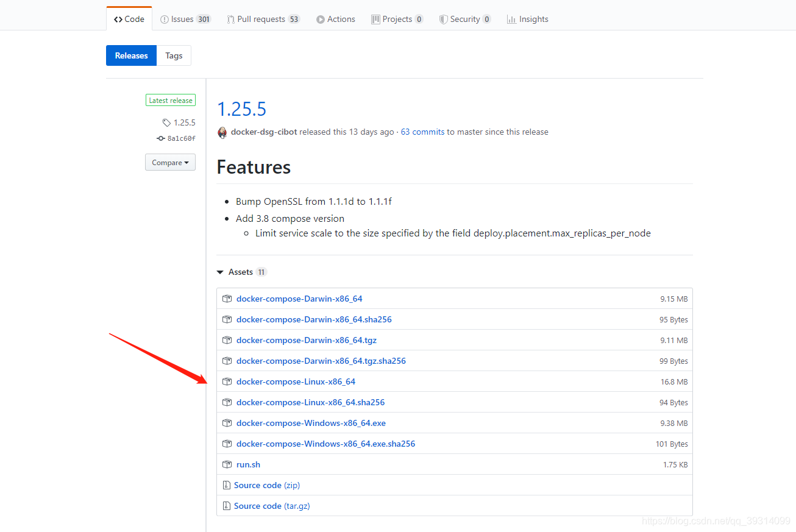Image resolution: width=796 pixels, height=532 pixels.
Task: Open the Compare dropdown
Action: (170, 163)
